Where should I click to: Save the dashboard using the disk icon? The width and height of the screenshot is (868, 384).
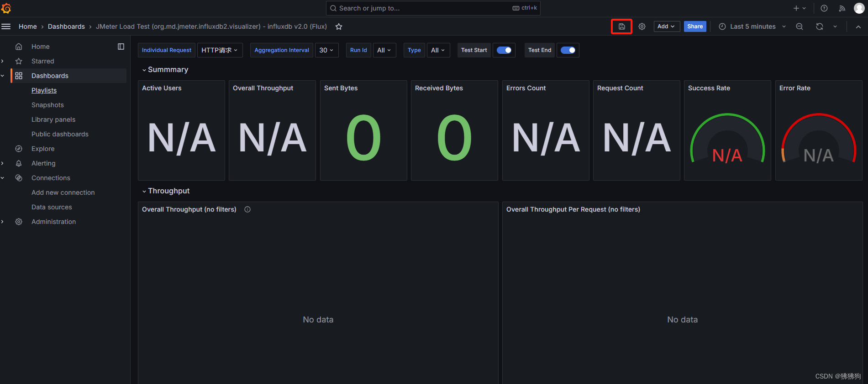click(x=621, y=26)
